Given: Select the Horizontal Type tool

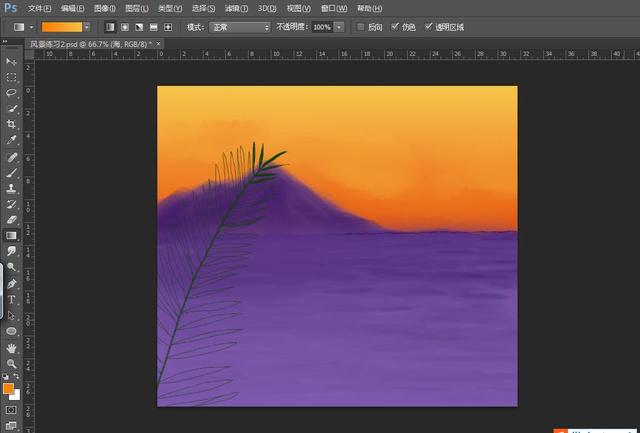Looking at the screenshot, I should 11,299.
